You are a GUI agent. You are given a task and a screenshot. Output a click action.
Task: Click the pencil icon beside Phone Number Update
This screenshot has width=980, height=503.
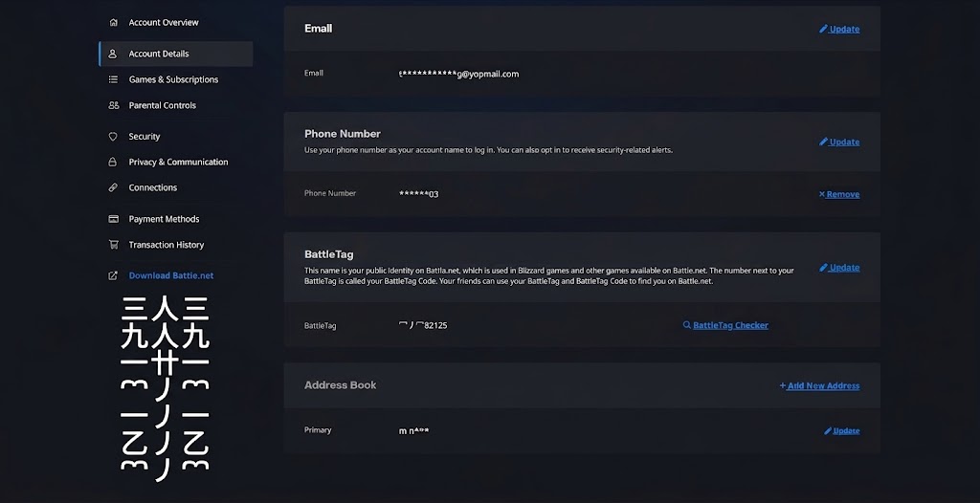tap(823, 142)
